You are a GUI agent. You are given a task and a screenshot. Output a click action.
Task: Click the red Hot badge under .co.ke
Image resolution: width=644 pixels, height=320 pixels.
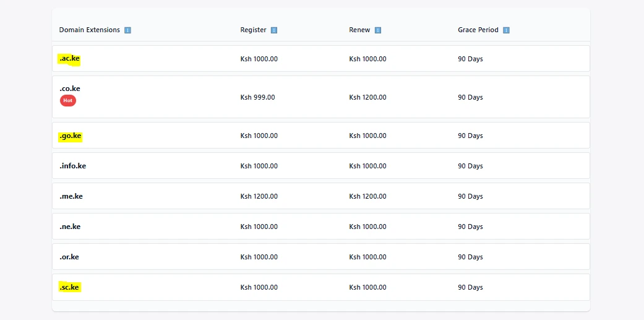pos(68,100)
